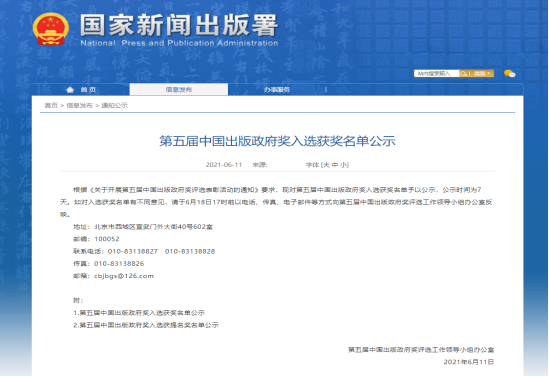The height and width of the screenshot is (377, 549).
Task: Click the email address cbjbgs@126.com
Action: tap(124, 276)
